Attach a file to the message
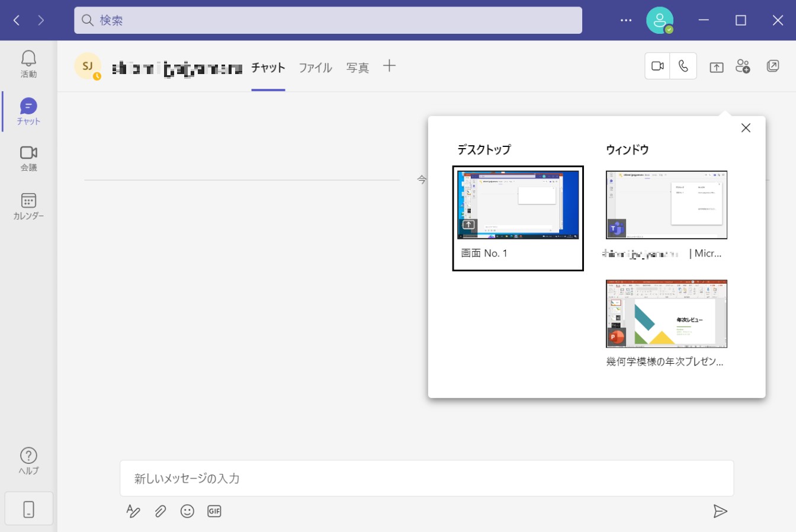The height and width of the screenshot is (532, 796). tap(160, 511)
